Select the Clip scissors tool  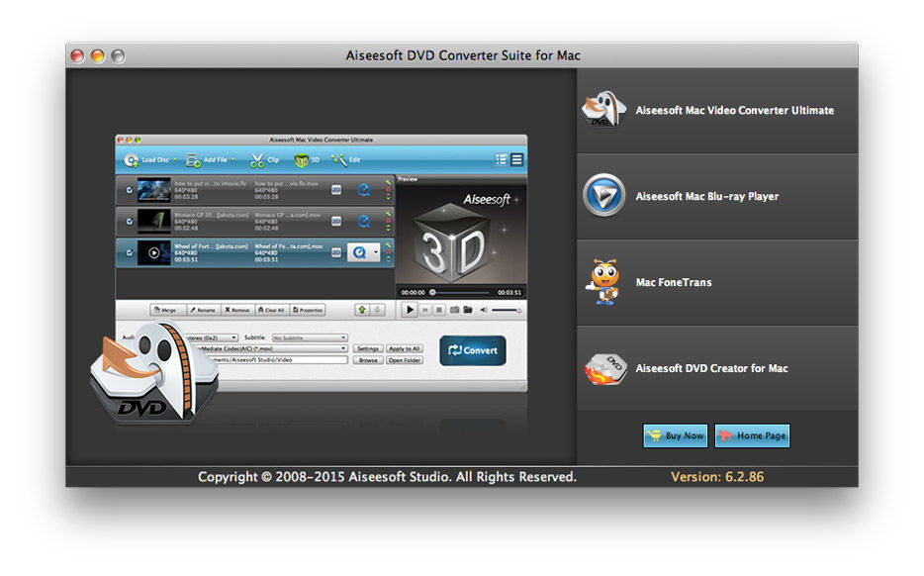(x=258, y=159)
